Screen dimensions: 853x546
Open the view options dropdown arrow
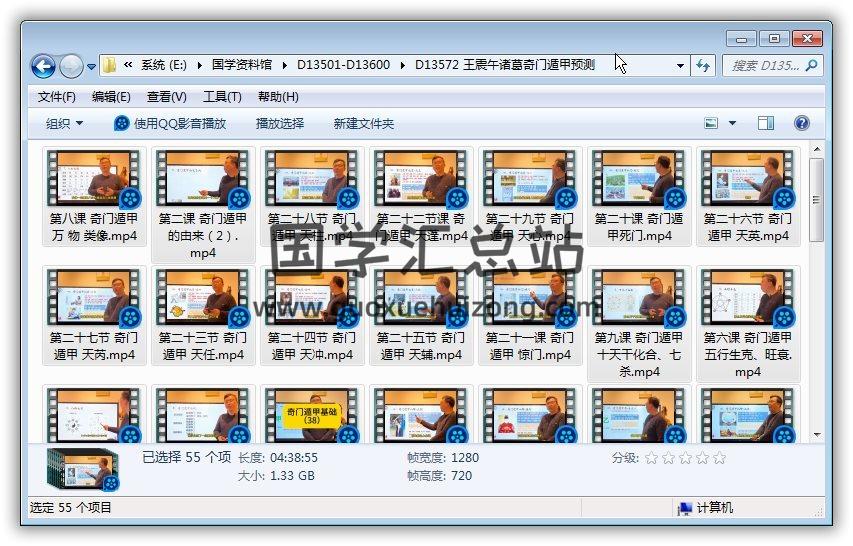pyautogui.click(x=732, y=123)
